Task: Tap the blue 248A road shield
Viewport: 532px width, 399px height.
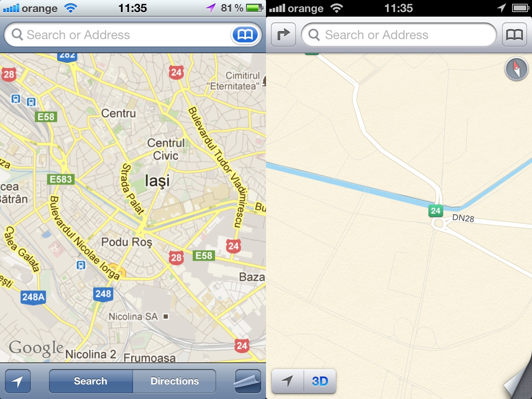Action: pyautogui.click(x=33, y=297)
